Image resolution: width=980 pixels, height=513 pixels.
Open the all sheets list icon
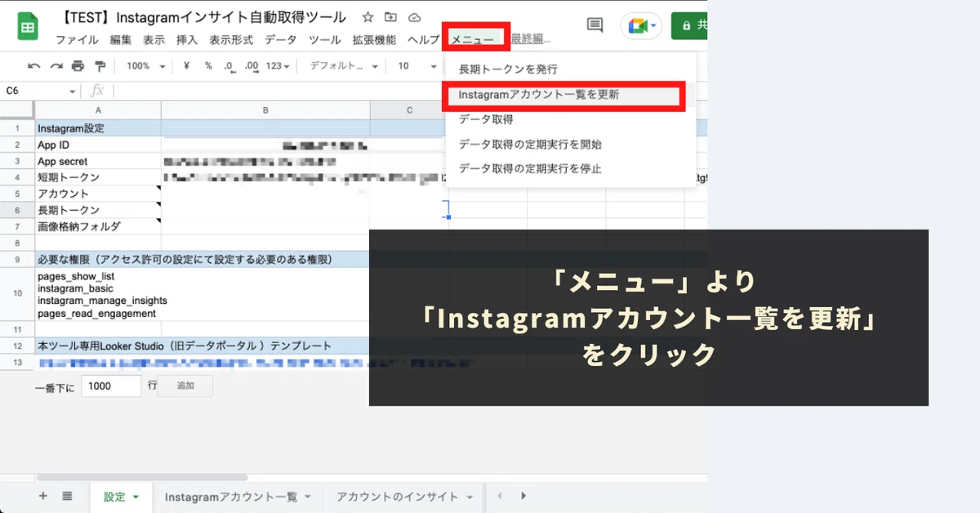(68, 496)
